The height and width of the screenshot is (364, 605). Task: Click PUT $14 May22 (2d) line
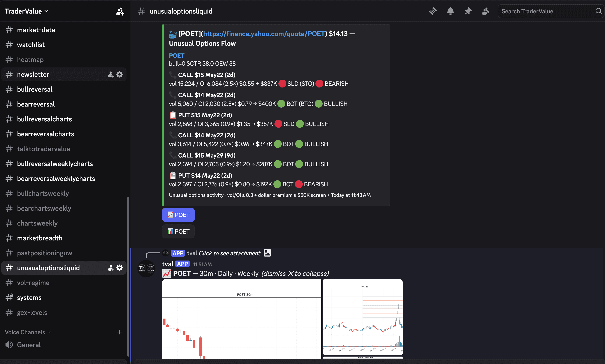pyautogui.click(x=205, y=176)
